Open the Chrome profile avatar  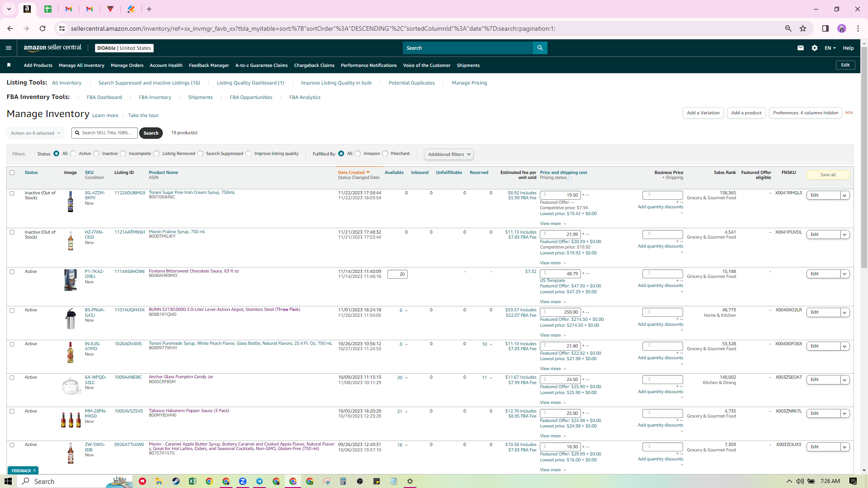[x=842, y=28]
